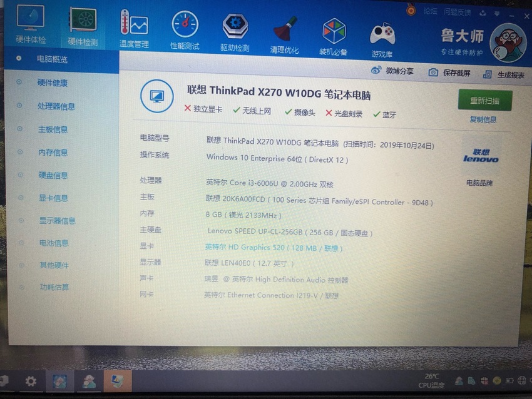Open 性能测试 performance test gauge

click(185, 31)
